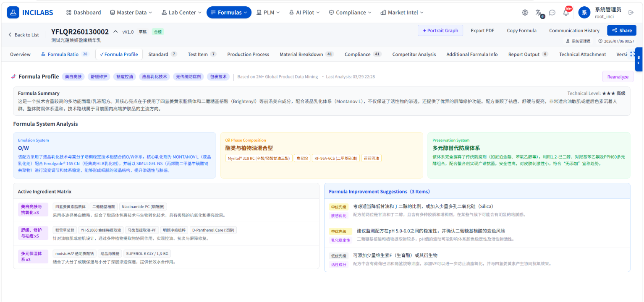
Task: Click the 包裹技术 profile tag
Action: click(218, 77)
